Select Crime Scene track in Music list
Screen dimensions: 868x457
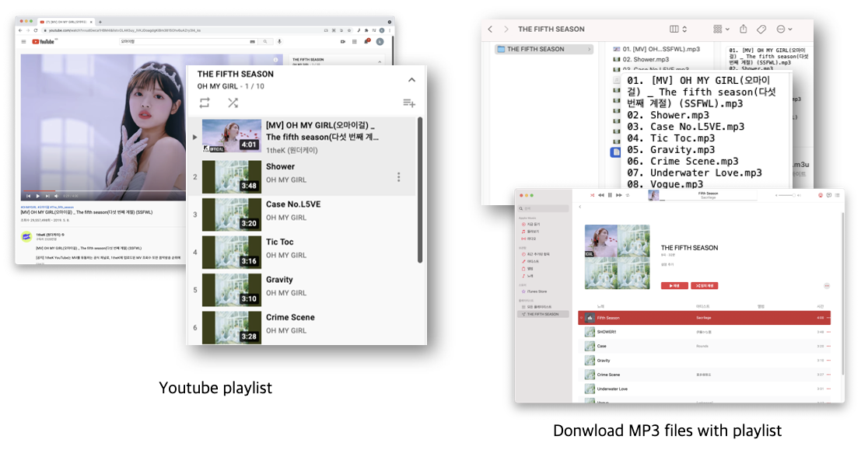705,375
